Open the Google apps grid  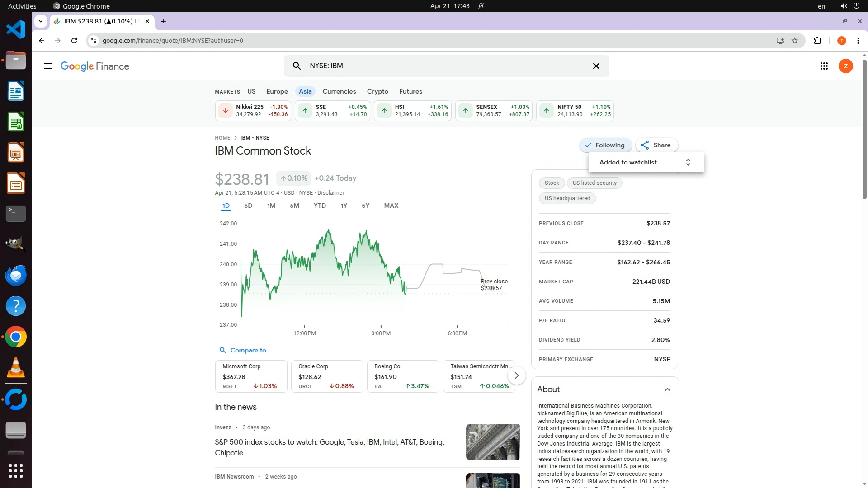coord(824,66)
